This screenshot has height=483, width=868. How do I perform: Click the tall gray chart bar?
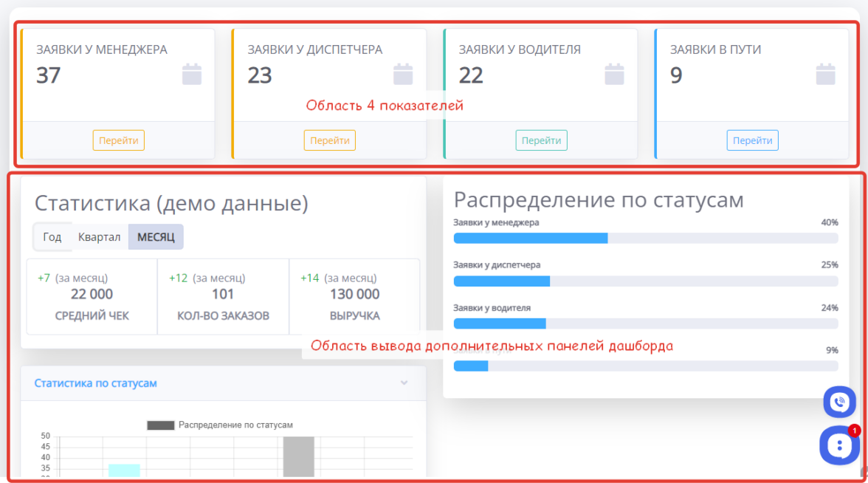click(x=298, y=456)
